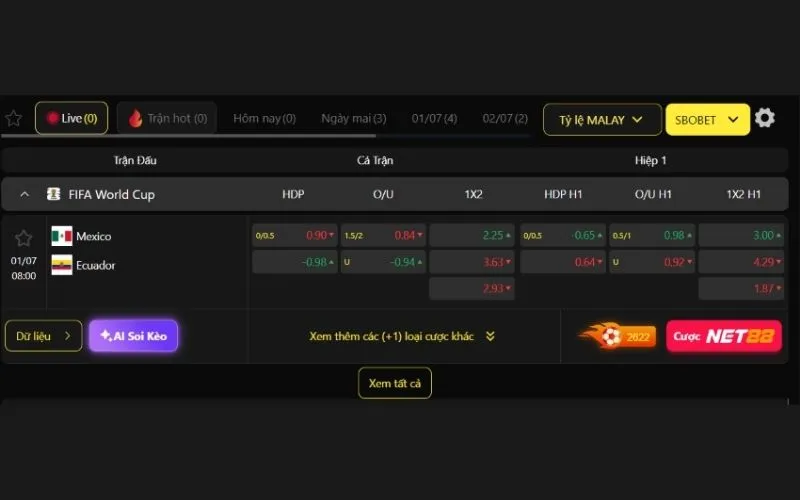Open the Tỷ lệ MALAY dropdown
This screenshot has width=800, height=500.
(x=602, y=120)
